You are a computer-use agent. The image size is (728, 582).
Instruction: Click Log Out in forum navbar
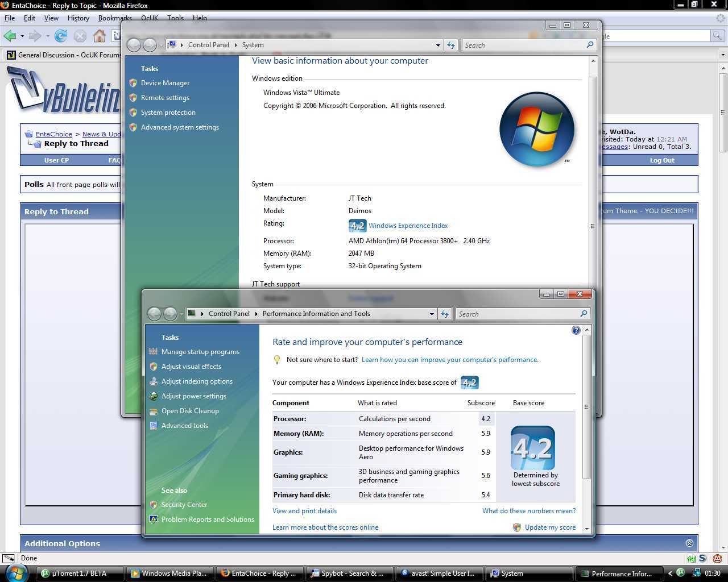point(662,160)
